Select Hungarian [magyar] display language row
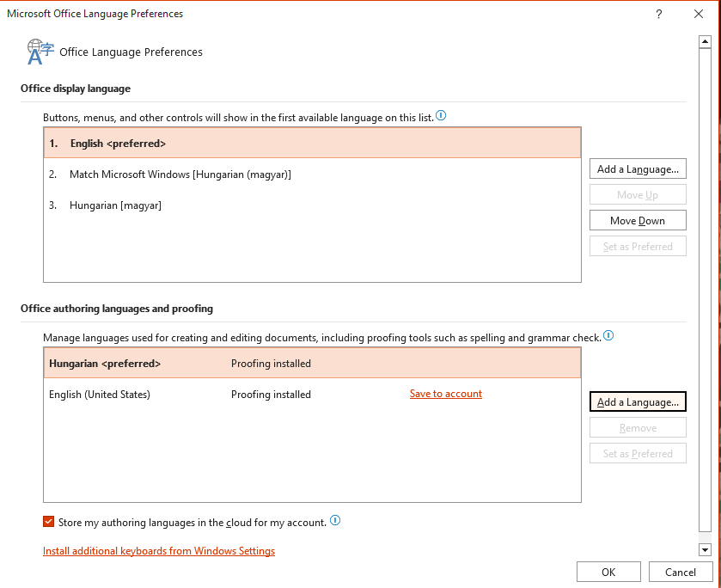 [x=312, y=205]
